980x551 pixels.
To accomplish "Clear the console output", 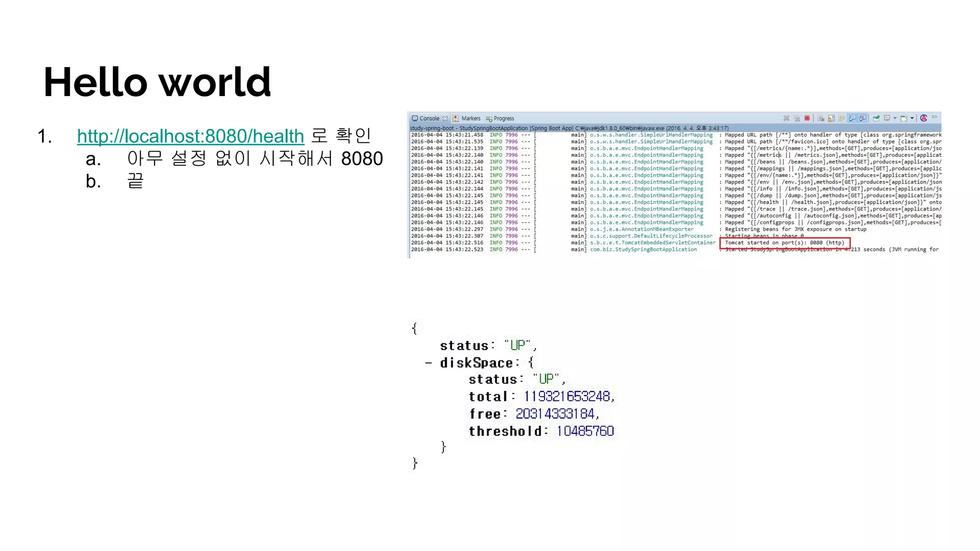I will tap(821, 118).
